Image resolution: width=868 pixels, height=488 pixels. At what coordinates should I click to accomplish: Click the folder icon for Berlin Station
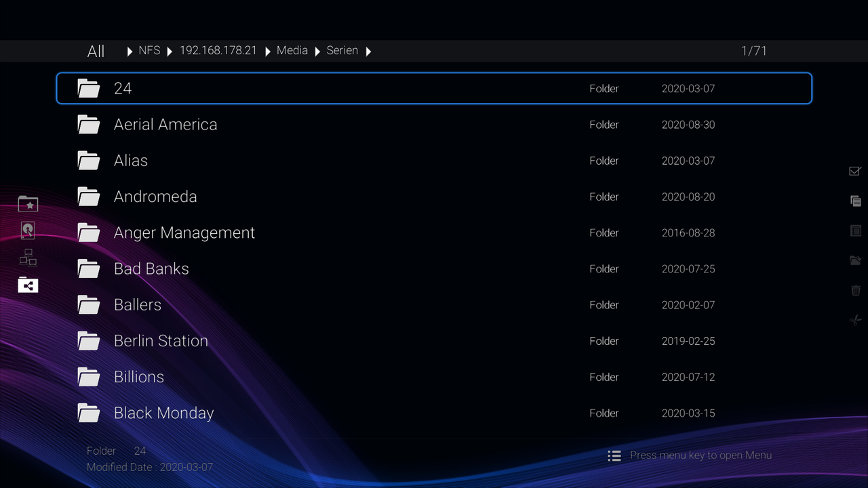tap(89, 340)
